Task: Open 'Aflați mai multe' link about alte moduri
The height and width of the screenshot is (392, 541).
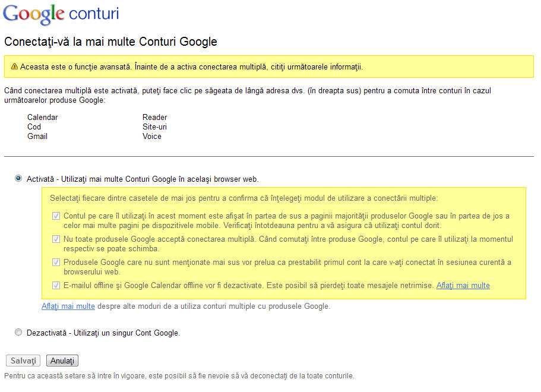Action: click(x=68, y=306)
